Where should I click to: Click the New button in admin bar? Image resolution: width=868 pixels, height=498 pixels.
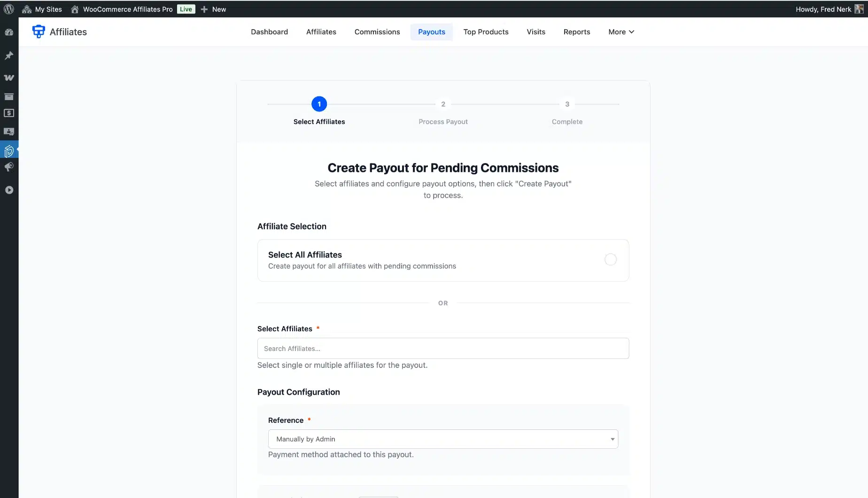click(214, 9)
